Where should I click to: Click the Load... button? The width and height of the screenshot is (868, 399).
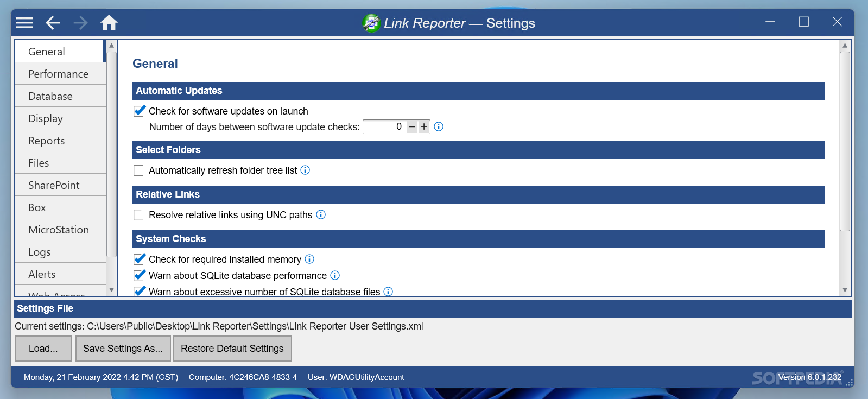pos(43,349)
